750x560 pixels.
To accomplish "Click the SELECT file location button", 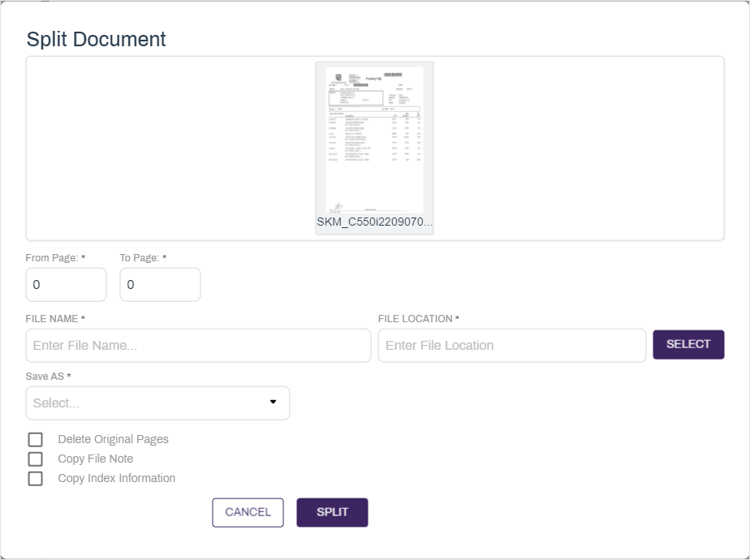I will point(688,344).
